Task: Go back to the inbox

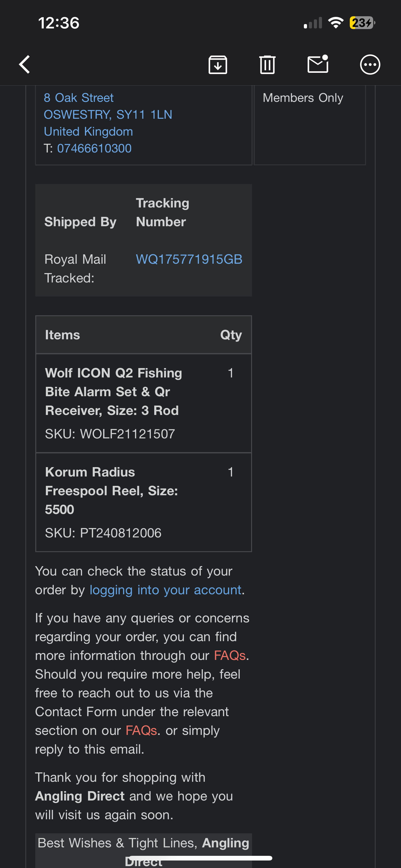Action: (x=24, y=64)
